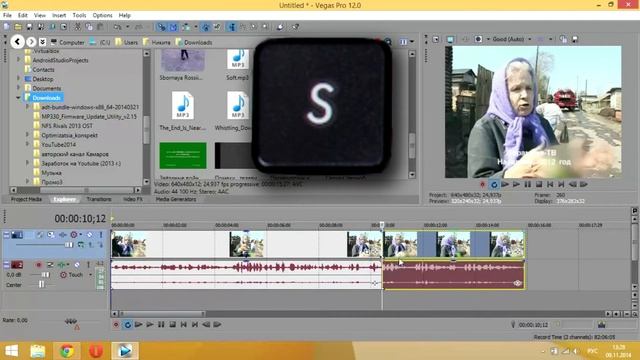
Task: Click the Open project folder icon
Action: tap(18, 27)
